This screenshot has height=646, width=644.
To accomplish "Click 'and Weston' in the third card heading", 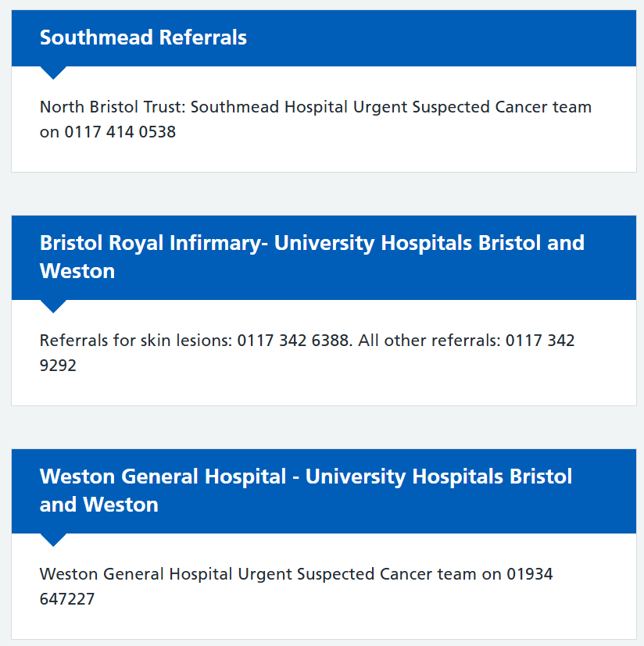I will [99, 505].
